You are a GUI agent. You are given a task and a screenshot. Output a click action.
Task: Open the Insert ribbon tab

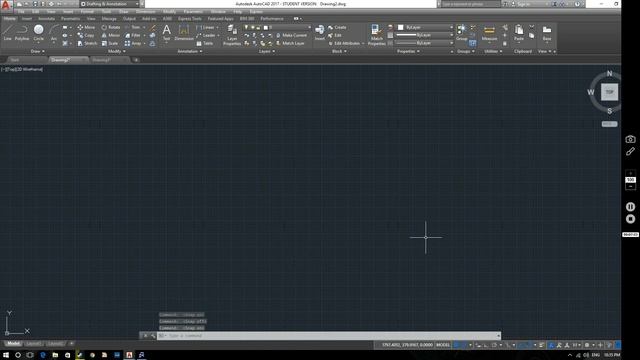coord(27,18)
